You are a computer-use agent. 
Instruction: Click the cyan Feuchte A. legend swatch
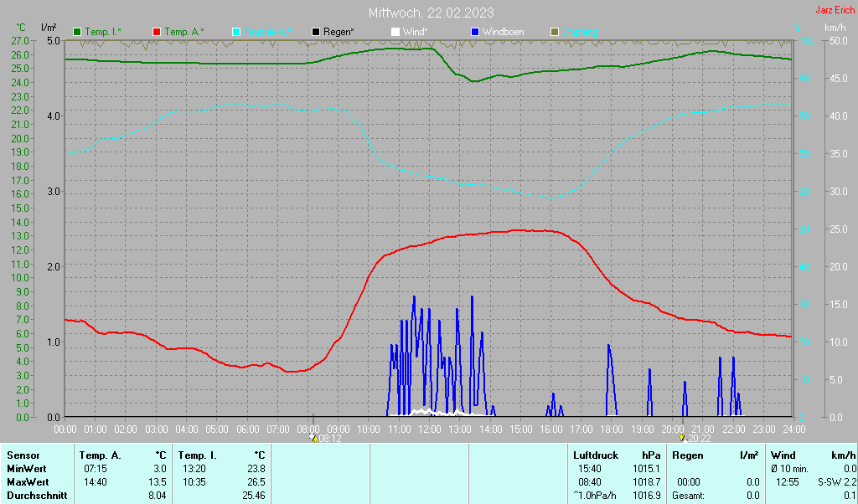click(236, 33)
